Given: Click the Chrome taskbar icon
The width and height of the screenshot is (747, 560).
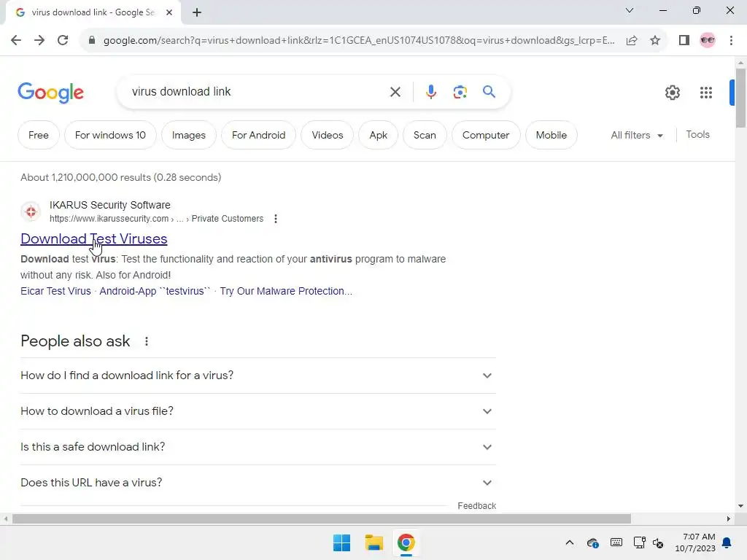Looking at the screenshot, I should pyautogui.click(x=406, y=542).
